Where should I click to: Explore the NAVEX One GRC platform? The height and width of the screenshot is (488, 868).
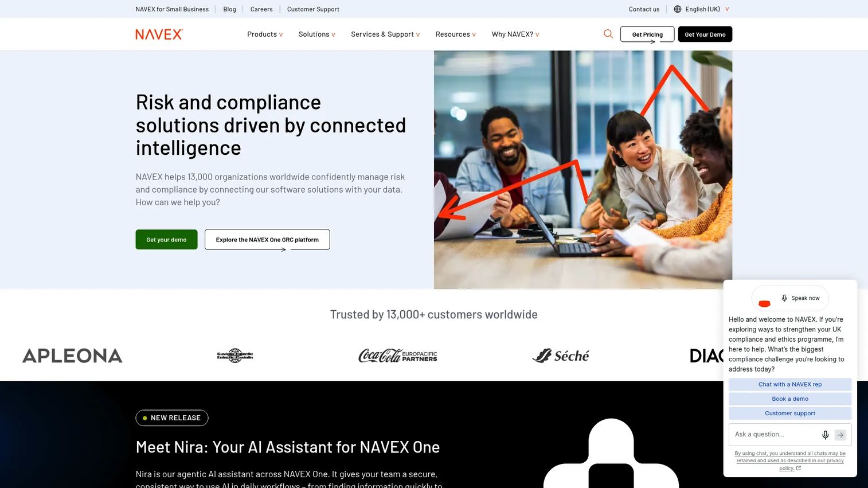coord(267,240)
